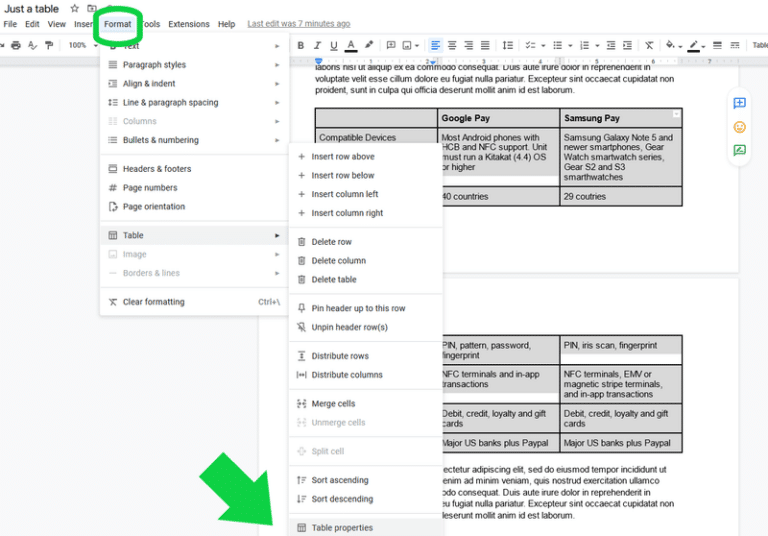Open cell background color fill tool
The width and height of the screenshot is (768, 536).
(670, 45)
